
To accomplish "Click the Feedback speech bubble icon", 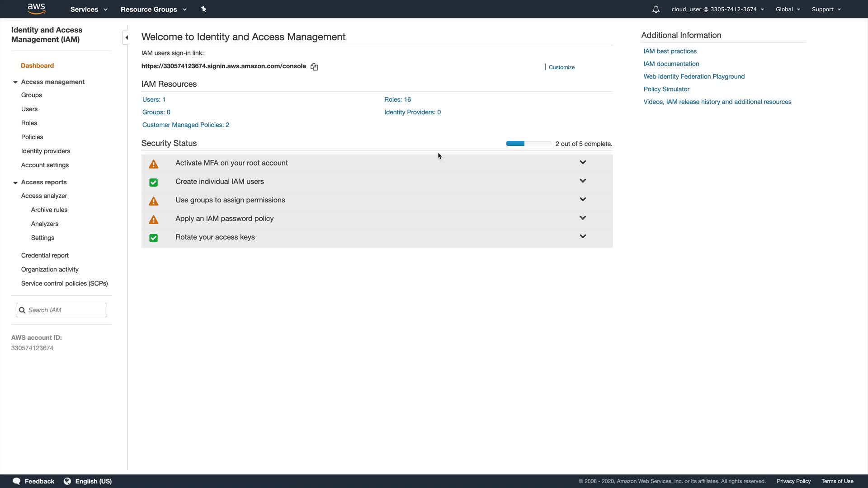I will 17,481.
